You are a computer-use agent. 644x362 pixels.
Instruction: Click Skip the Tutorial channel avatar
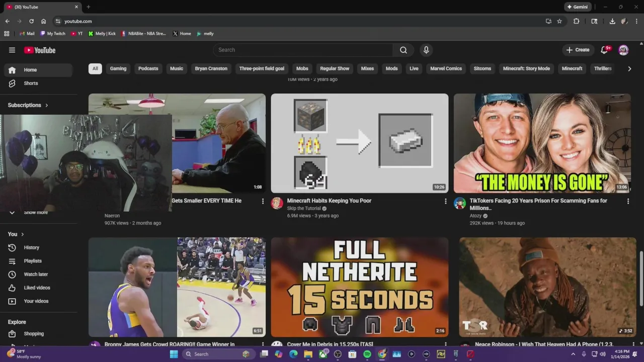click(x=277, y=203)
